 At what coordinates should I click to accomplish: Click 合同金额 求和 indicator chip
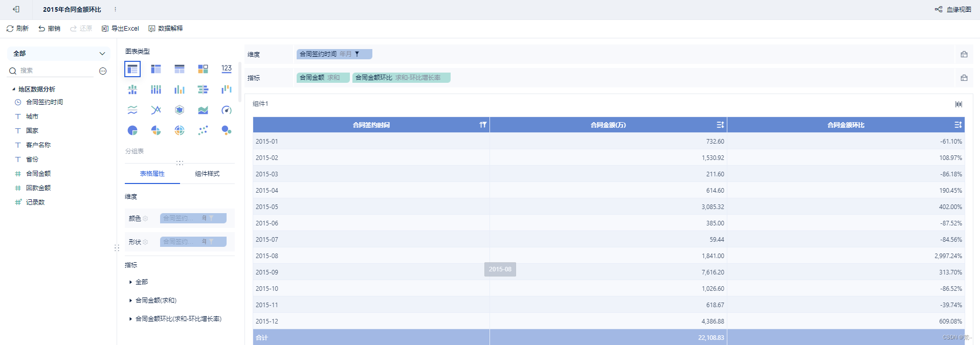tap(323, 78)
